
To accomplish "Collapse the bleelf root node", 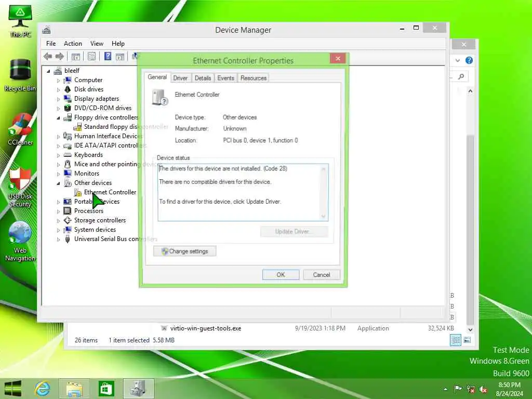I will pyautogui.click(x=48, y=71).
